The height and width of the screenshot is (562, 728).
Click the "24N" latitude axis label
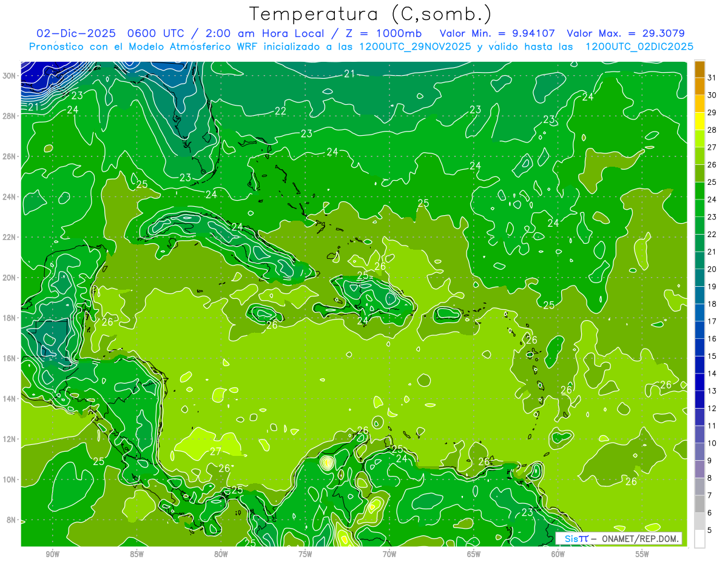pyautogui.click(x=10, y=196)
